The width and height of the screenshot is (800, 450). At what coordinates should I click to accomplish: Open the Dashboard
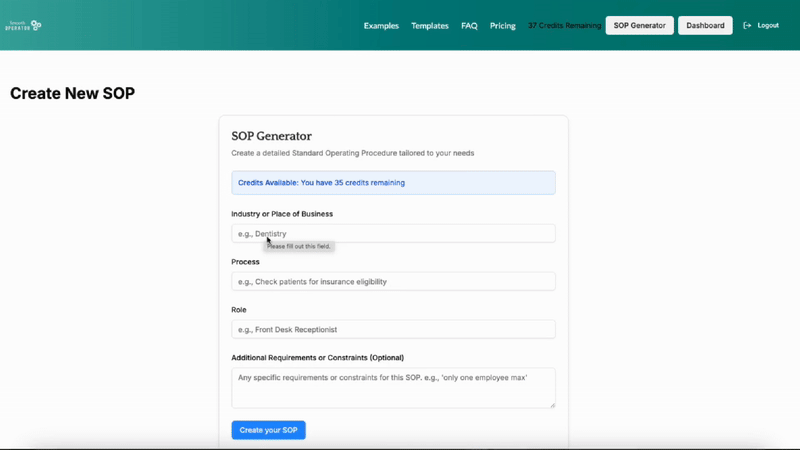pyautogui.click(x=705, y=26)
